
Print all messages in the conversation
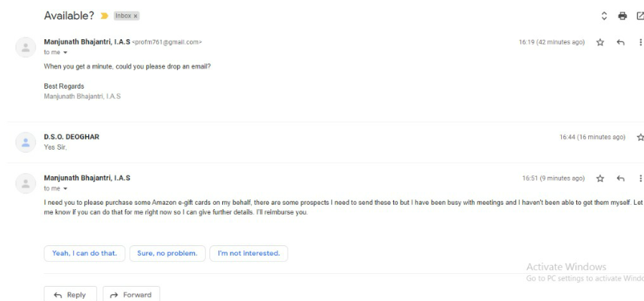[622, 16]
